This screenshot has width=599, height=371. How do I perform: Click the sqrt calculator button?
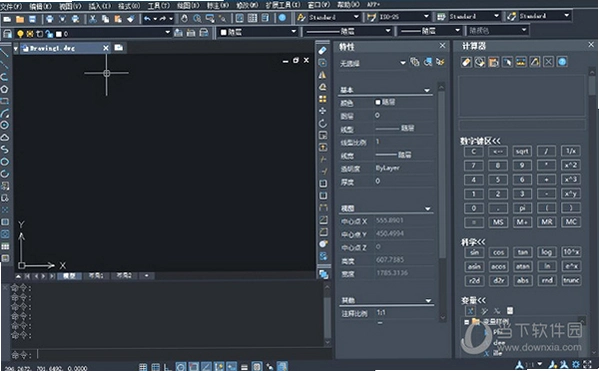click(522, 151)
